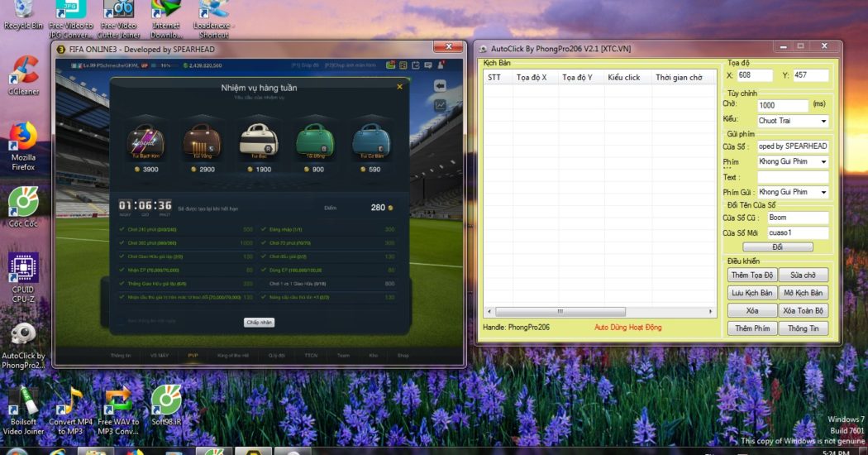Open the Cốc Cốc browser desktop icon
868x455 pixels.
[23, 208]
